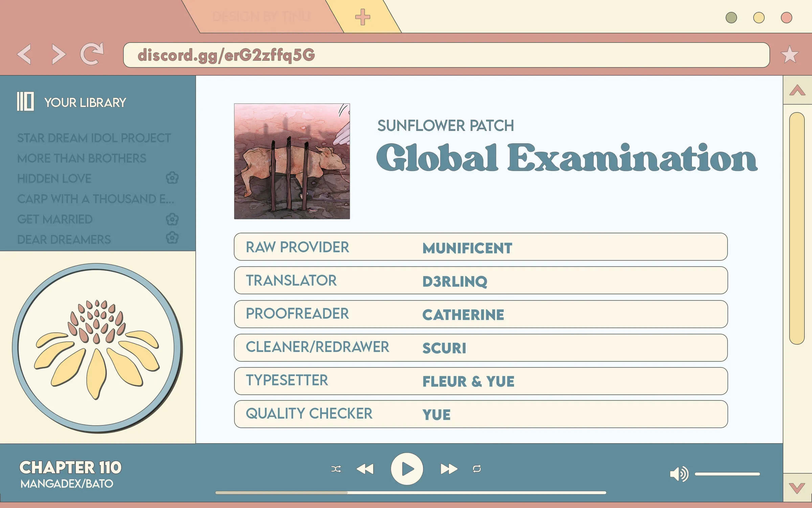Click the Your Library books icon
Screen dimensions: 812x508
(25, 101)
